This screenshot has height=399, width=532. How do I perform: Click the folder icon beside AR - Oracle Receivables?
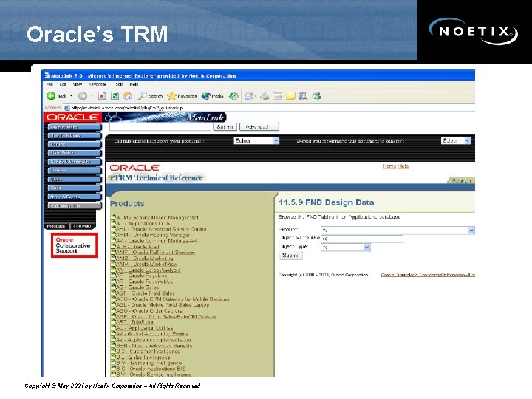pos(113,282)
